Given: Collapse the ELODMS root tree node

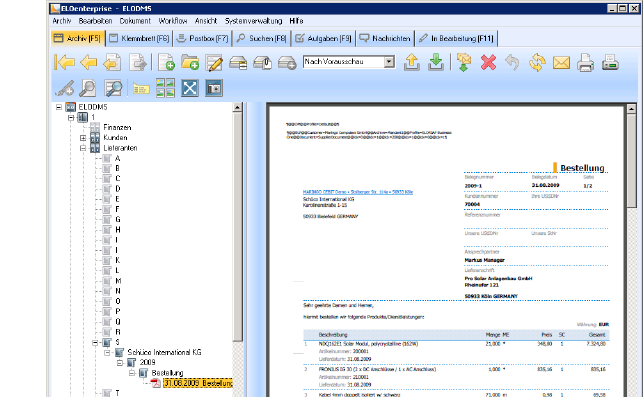Looking at the screenshot, I should click(x=59, y=107).
